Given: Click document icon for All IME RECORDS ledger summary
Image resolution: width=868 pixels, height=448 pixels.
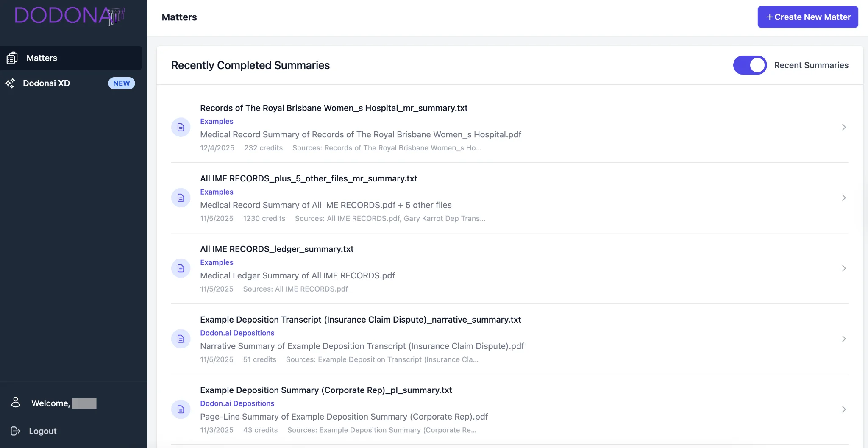Looking at the screenshot, I should (181, 268).
